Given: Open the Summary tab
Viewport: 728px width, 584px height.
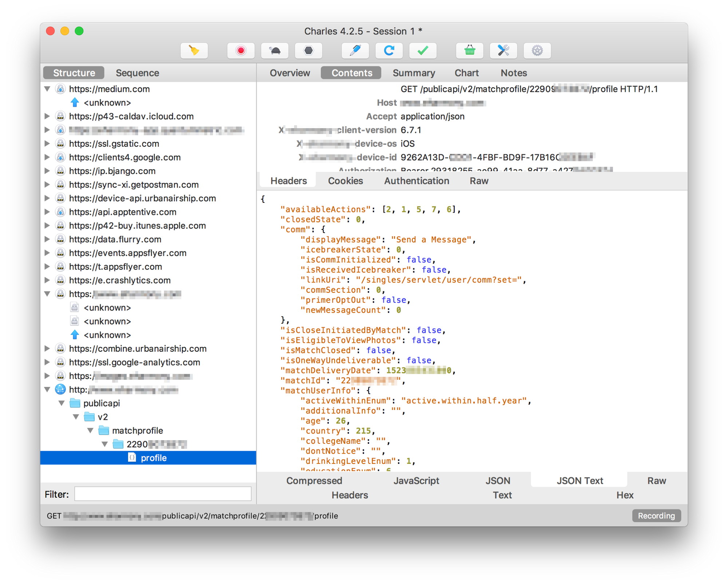Looking at the screenshot, I should coord(414,73).
